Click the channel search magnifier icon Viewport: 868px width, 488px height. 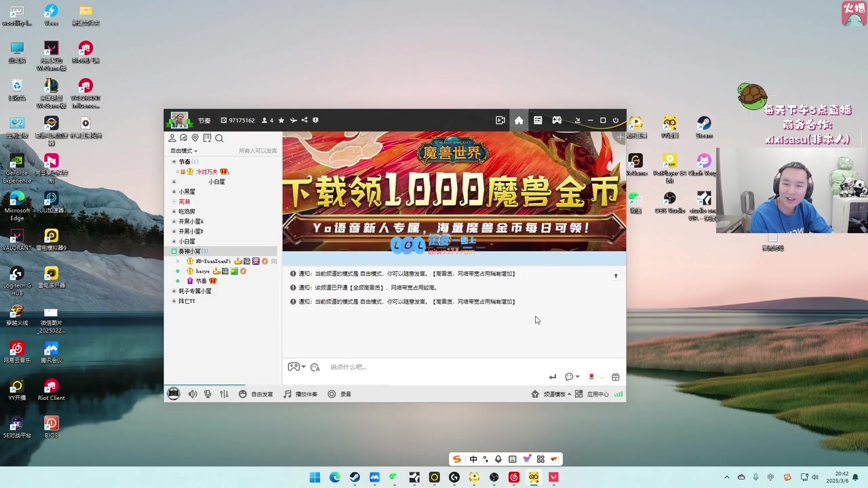click(x=219, y=138)
